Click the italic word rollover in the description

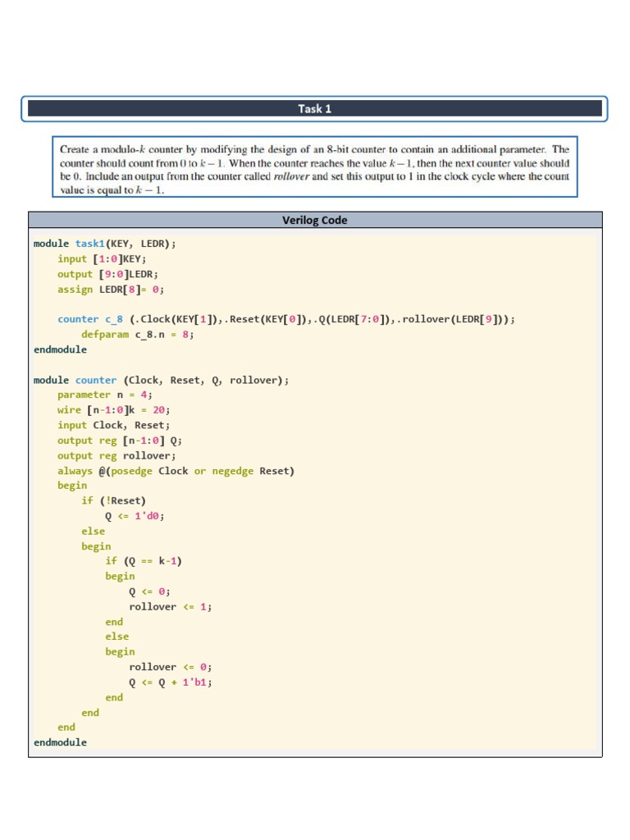coord(289,176)
